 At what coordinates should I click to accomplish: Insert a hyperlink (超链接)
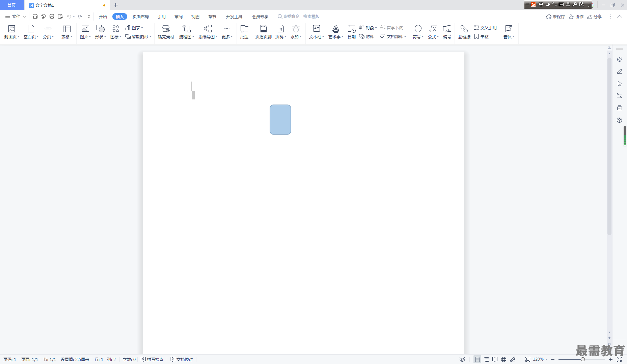coord(464,32)
